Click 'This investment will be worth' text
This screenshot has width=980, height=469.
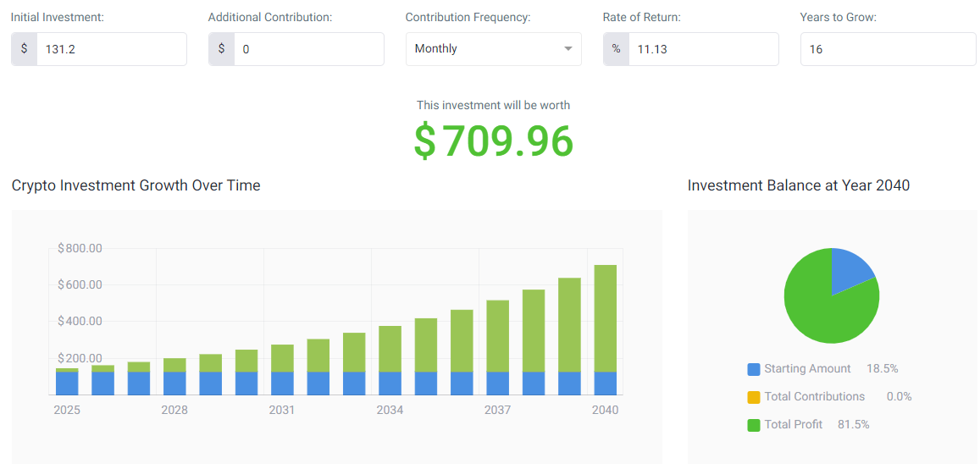click(493, 106)
